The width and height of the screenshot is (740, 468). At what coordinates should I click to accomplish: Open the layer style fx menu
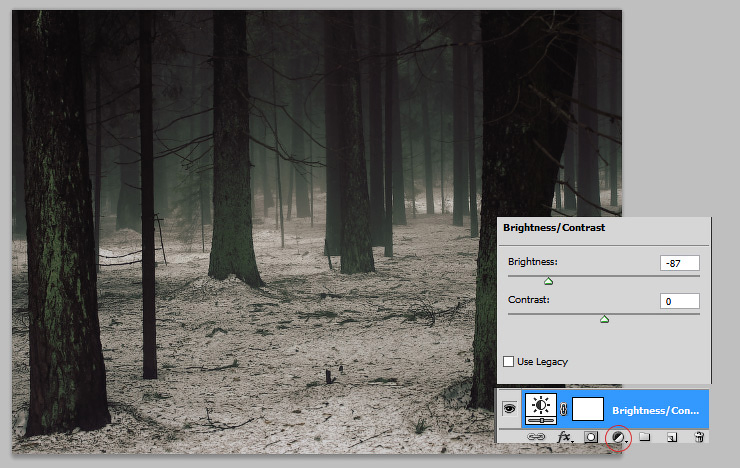click(x=564, y=437)
